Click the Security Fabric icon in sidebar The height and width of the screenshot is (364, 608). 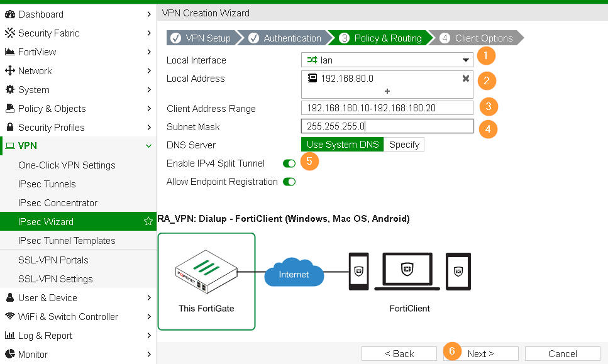click(x=9, y=33)
